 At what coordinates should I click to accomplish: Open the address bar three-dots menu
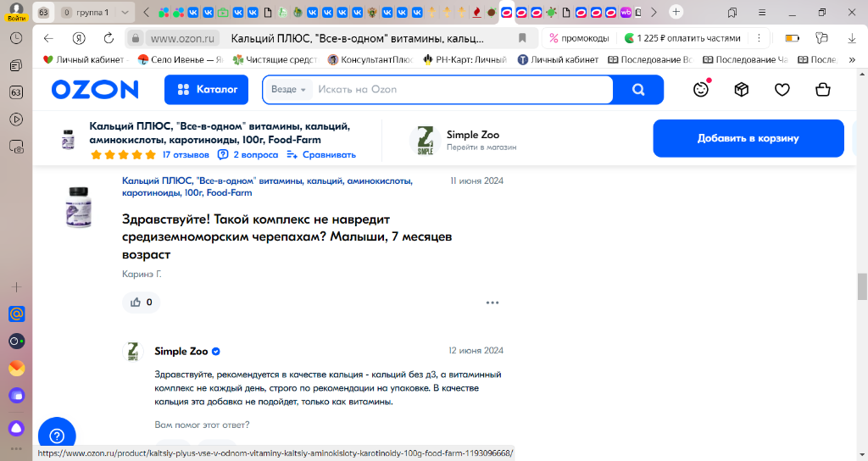pyautogui.click(x=759, y=38)
